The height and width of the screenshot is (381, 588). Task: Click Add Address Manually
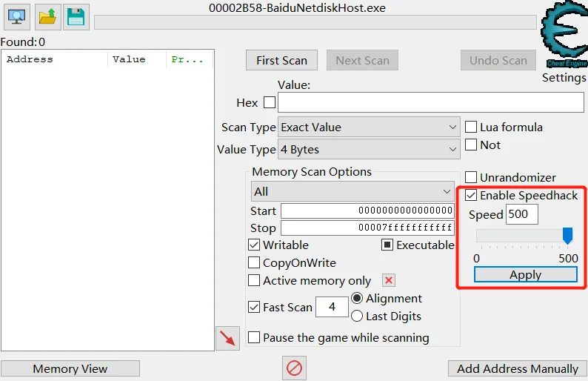[x=518, y=368]
